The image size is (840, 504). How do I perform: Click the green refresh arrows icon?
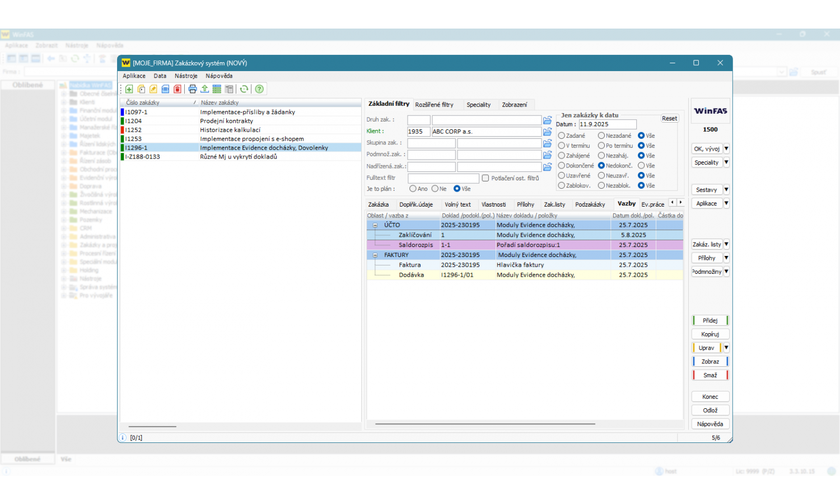pos(244,89)
